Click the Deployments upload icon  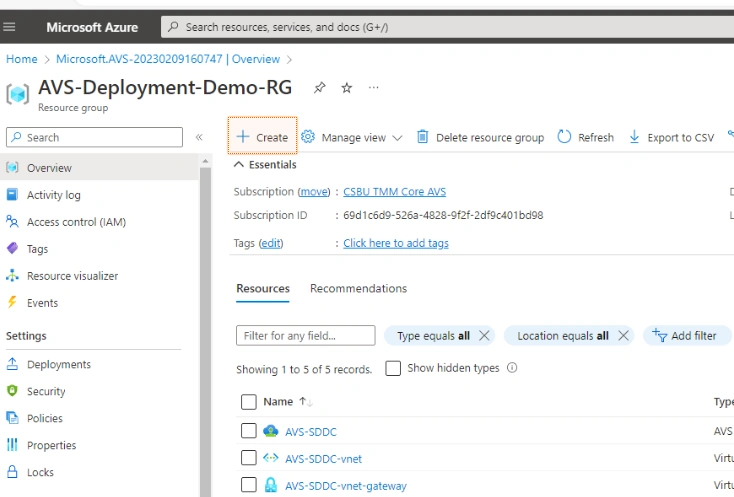[x=12, y=364]
